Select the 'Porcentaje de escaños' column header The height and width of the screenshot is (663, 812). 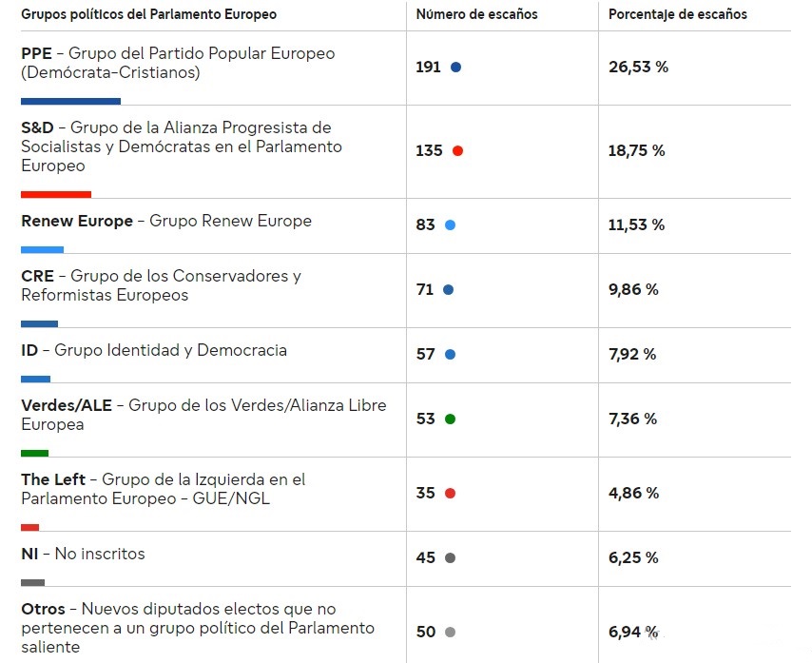pos(678,14)
